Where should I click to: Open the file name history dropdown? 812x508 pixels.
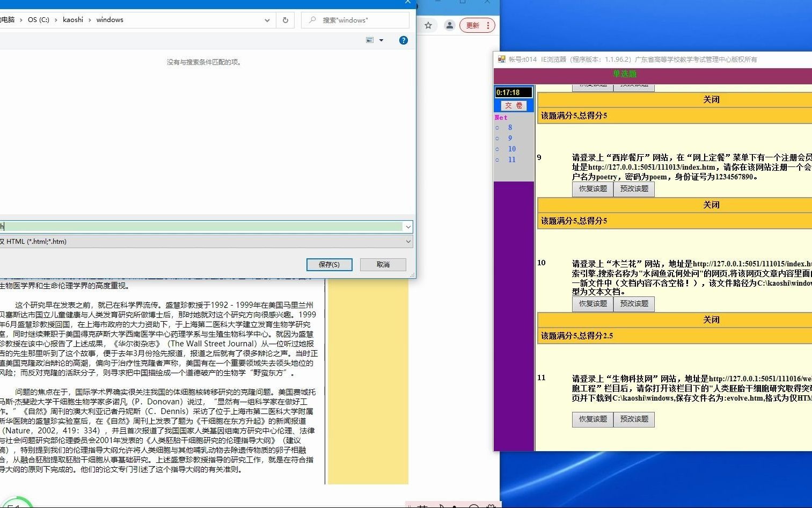point(408,227)
